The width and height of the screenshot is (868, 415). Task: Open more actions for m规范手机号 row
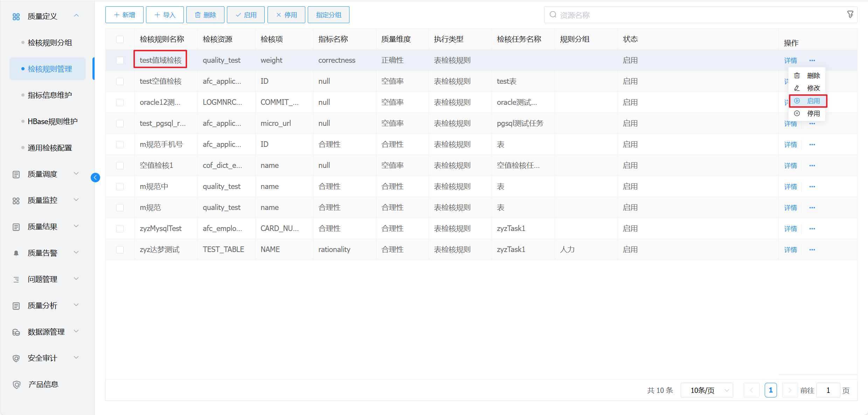tap(812, 144)
